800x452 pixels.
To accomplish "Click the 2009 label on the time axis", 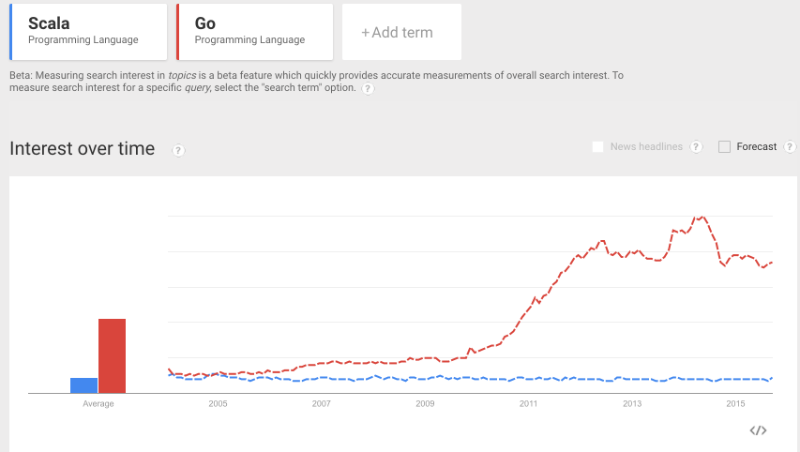I will click(x=425, y=404).
